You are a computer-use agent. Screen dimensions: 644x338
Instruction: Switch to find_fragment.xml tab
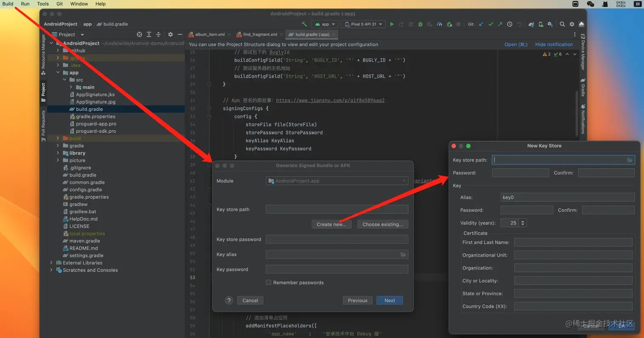(x=260, y=34)
